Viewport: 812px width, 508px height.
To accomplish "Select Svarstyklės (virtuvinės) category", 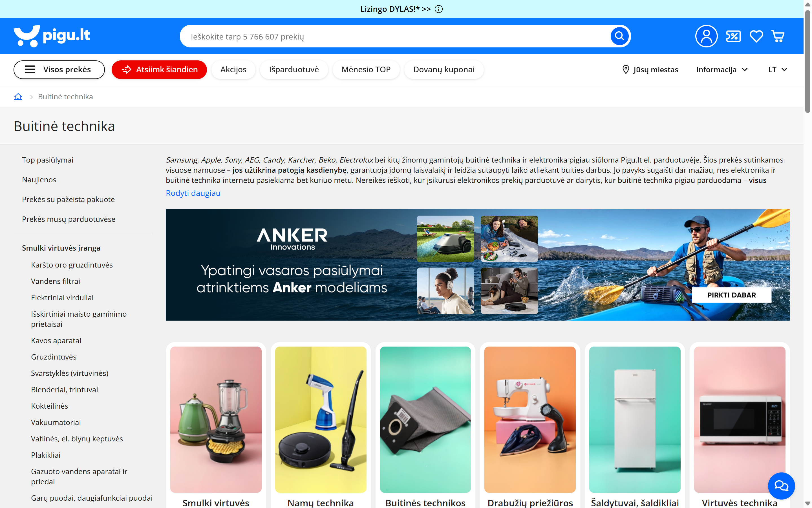I will (70, 373).
